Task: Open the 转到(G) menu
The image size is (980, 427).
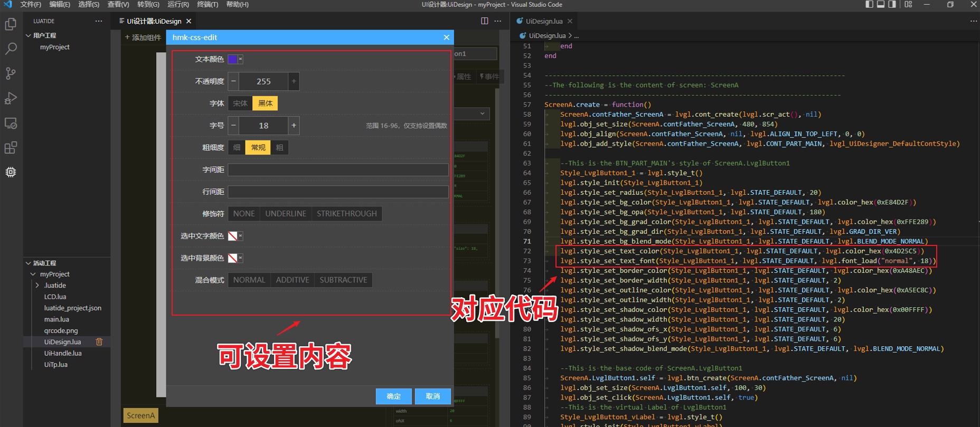Action: click(148, 4)
